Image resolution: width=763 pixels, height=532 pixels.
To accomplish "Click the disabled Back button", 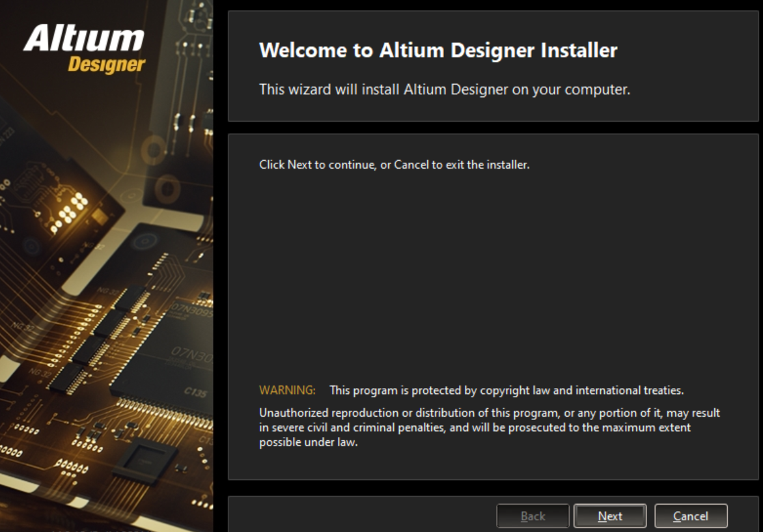I will 533,516.
